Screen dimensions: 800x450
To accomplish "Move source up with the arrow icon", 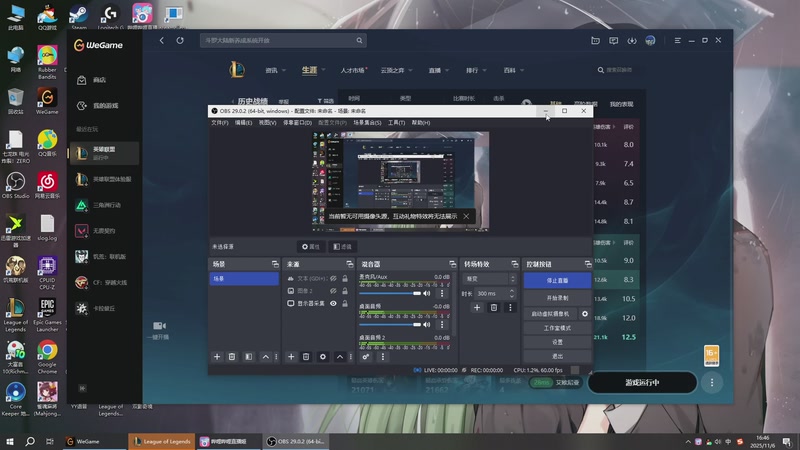I will (x=340, y=357).
